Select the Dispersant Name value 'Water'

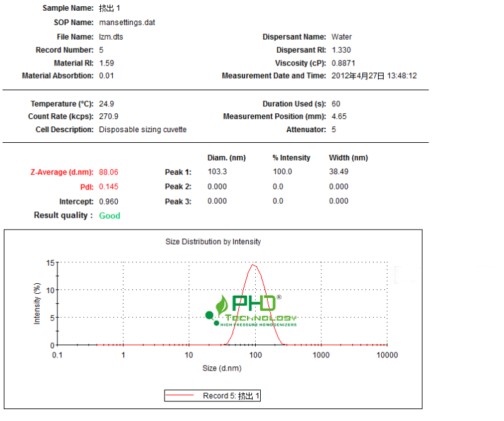click(x=341, y=37)
